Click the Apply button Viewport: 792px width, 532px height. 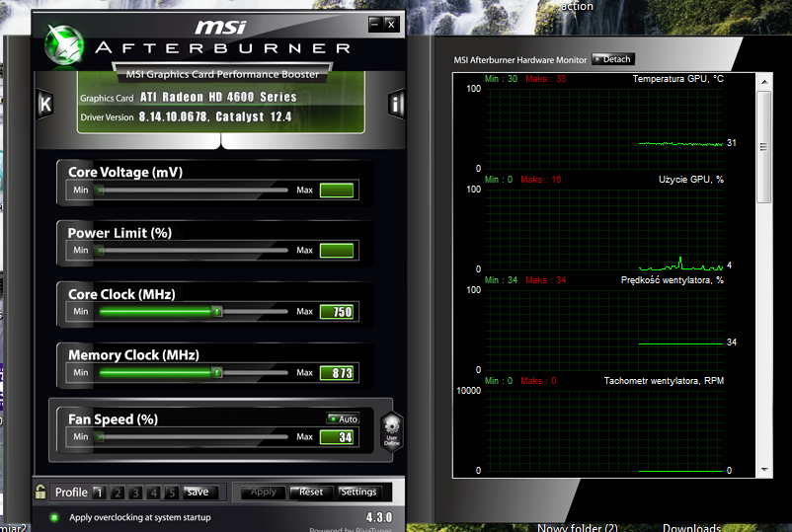(263, 493)
